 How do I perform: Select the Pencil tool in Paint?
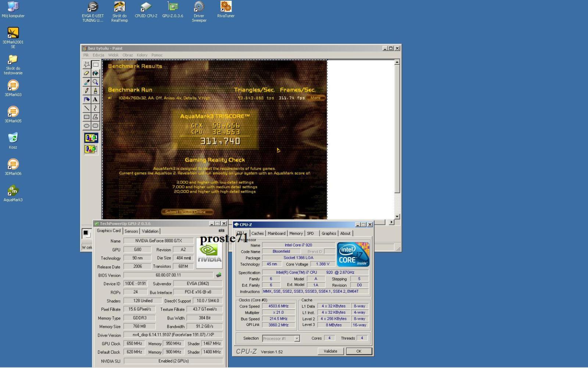pyautogui.click(x=87, y=91)
